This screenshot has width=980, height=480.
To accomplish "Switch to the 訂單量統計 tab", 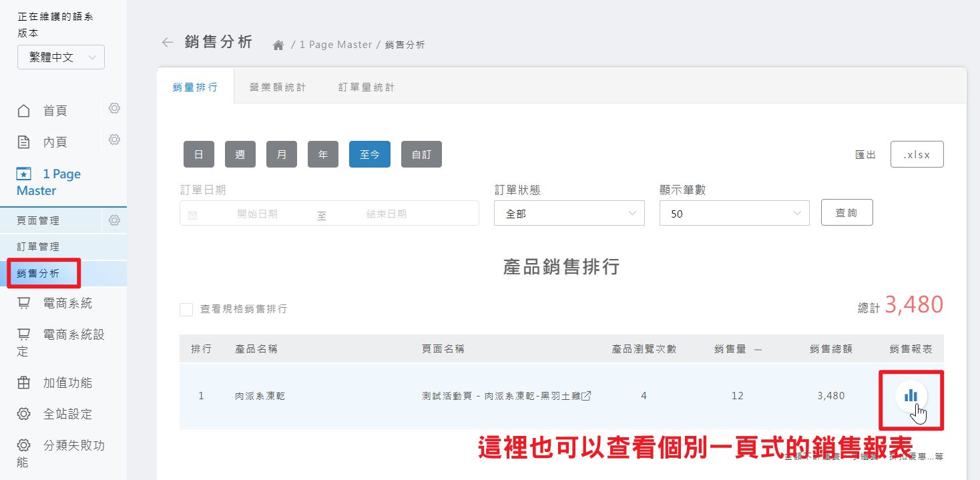I will pyautogui.click(x=365, y=86).
